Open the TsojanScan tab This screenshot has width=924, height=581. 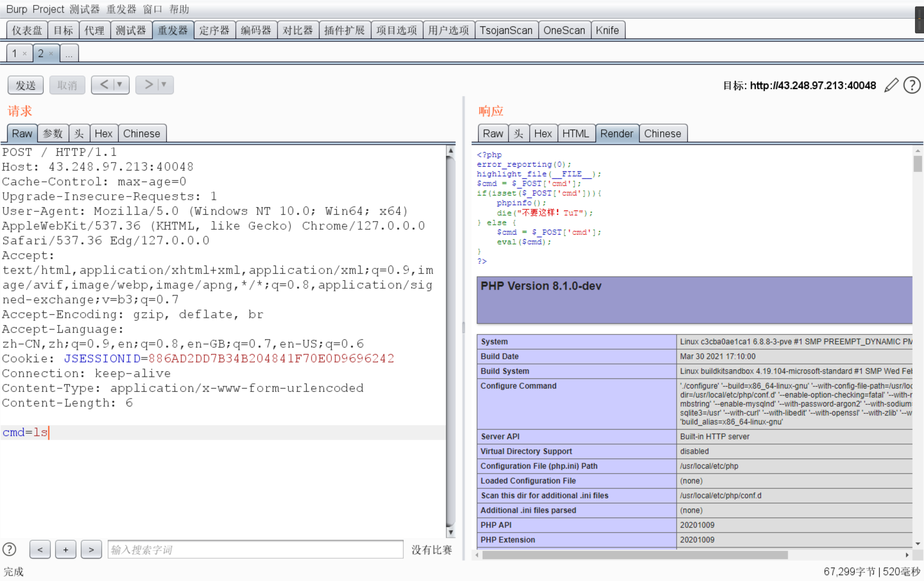506,30
